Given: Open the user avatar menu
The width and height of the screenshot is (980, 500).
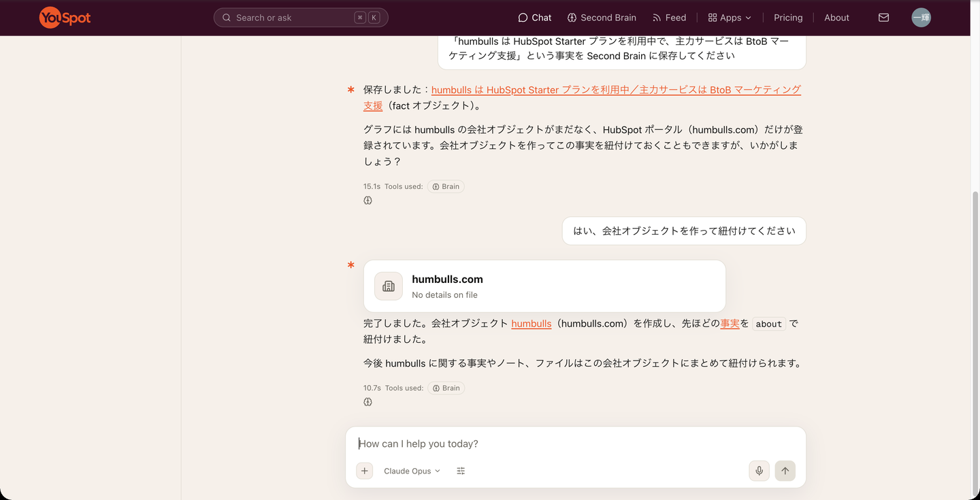Looking at the screenshot, I should pos(921,18).
